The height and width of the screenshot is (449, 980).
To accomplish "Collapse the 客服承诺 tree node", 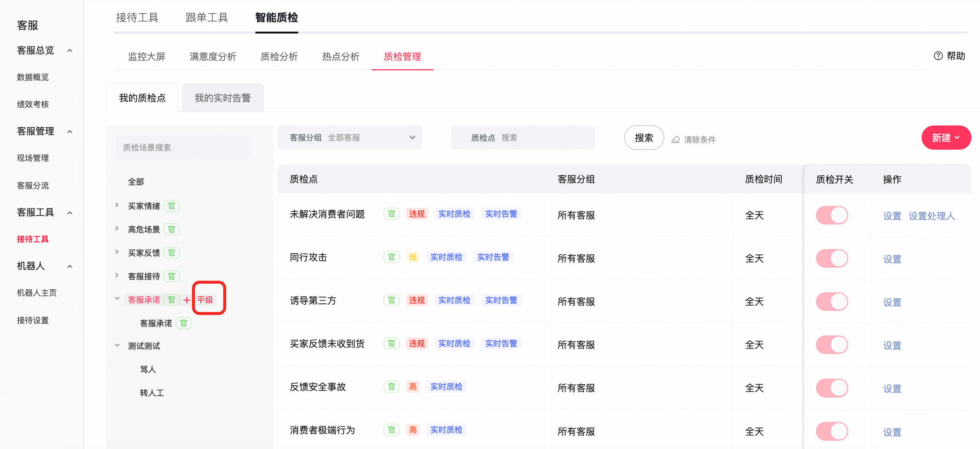I will pyautogui.click(x=117, y=299).
